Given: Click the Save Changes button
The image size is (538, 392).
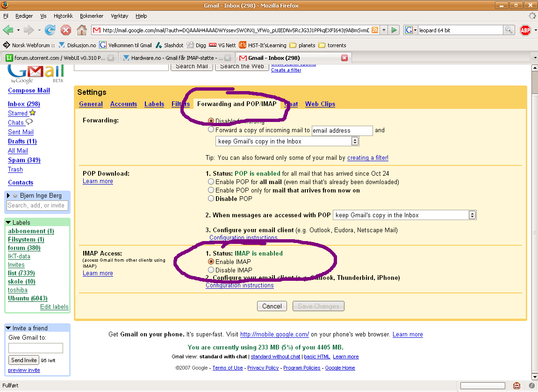Looking at the screenshot, I should click(x=318, y=306).
